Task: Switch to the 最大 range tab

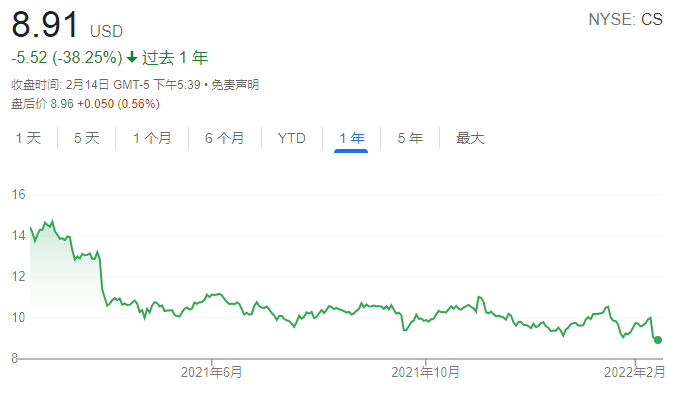Action: [x=470, y=138]
